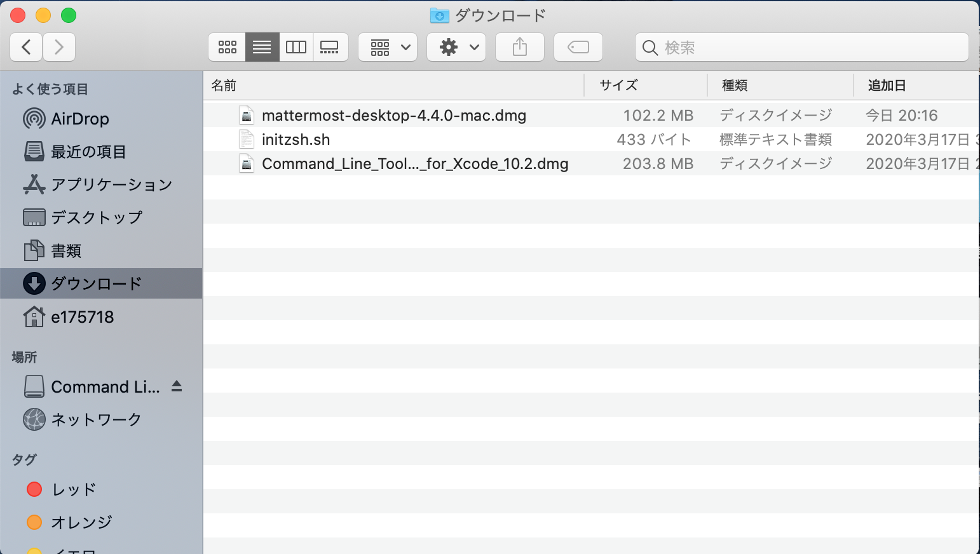
Task: Open the group-by arrangement dropdown
Action: tap(388, 47)
